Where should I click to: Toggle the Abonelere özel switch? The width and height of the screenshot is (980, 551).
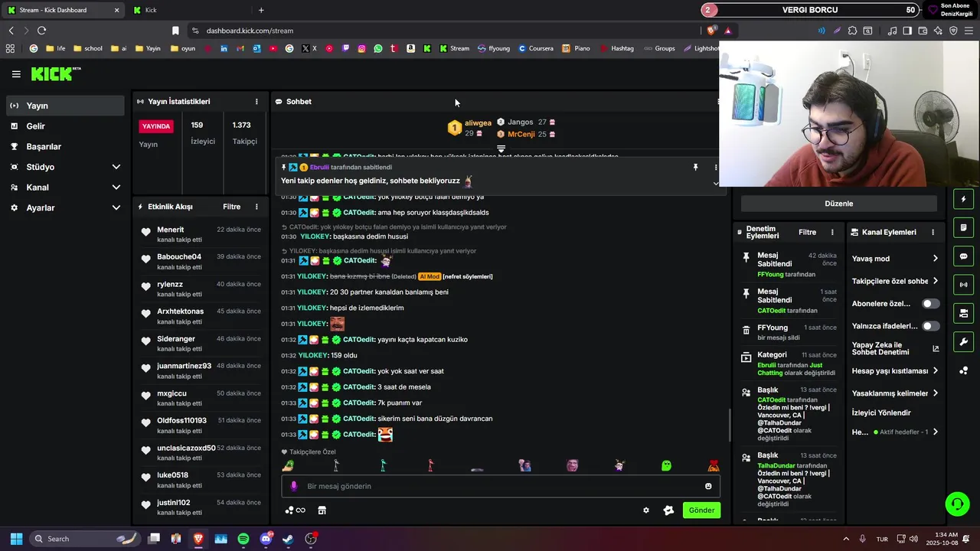point(931,304)
